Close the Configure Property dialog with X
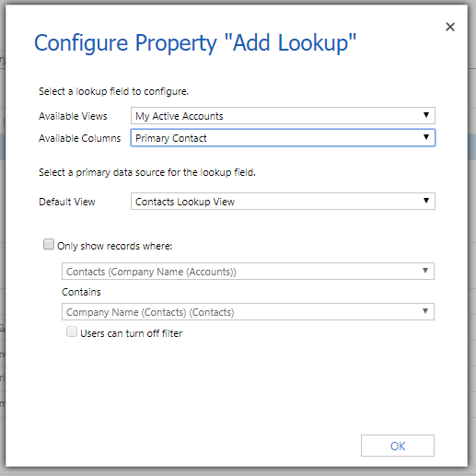Screen dimensions: 476x476 [x=450, y=27]
